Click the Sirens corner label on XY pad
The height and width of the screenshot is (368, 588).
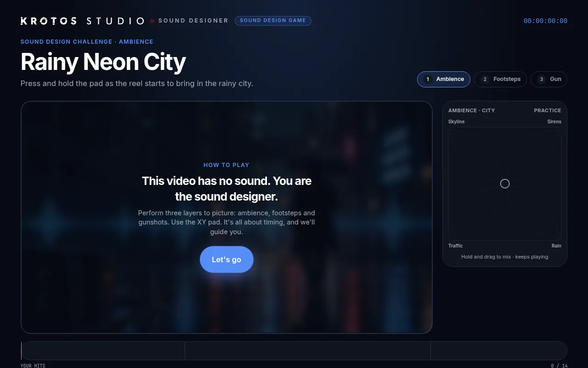point(554,121)
